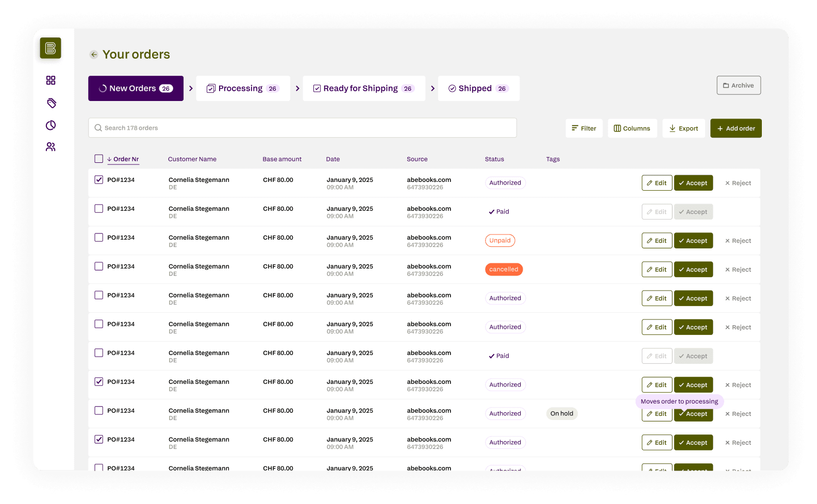Open the price tag icon in sidebar

pos(51,103)
